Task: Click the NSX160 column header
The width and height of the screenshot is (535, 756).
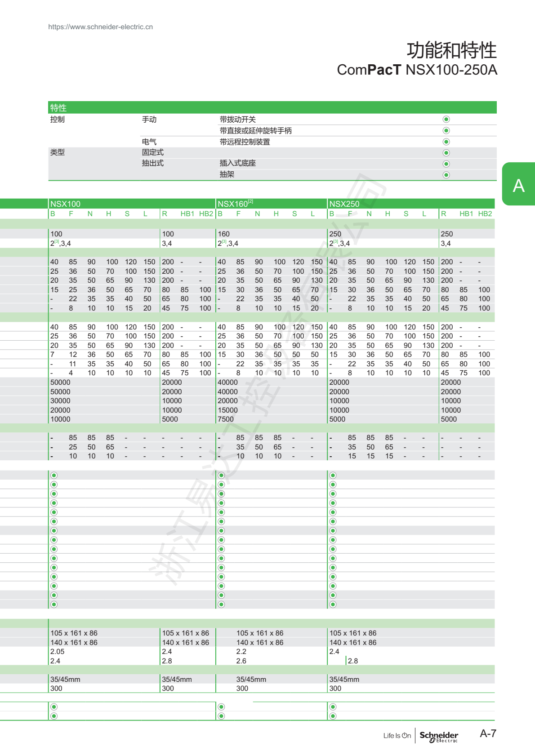Action: coord(233,204)
